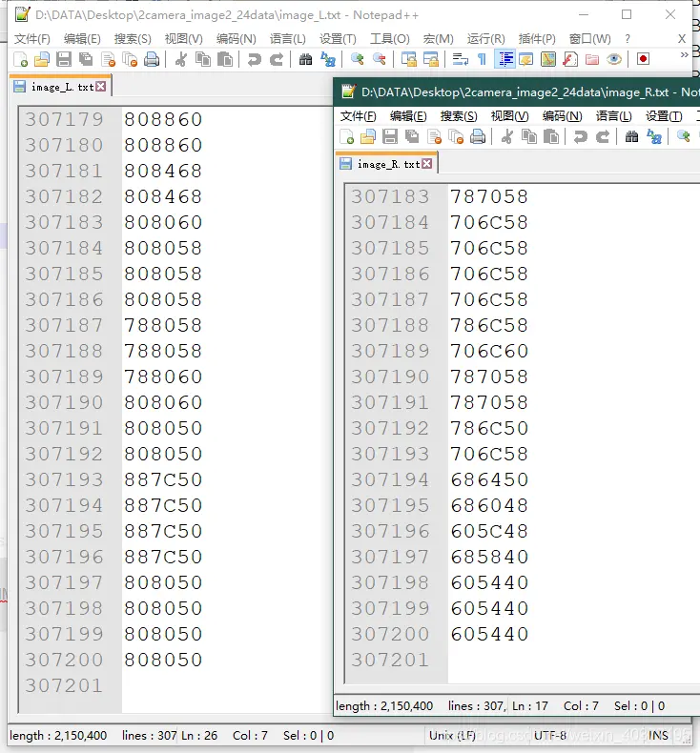Save file icon in image_L window
The width and height of the screenshot is (700, 753).
pyautogui.click(x=63, y=59)
